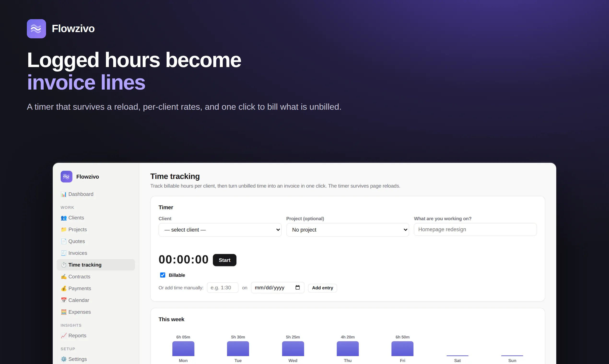609x364 pixels.
Task: Start the timer
Action: tap(224, 260)
